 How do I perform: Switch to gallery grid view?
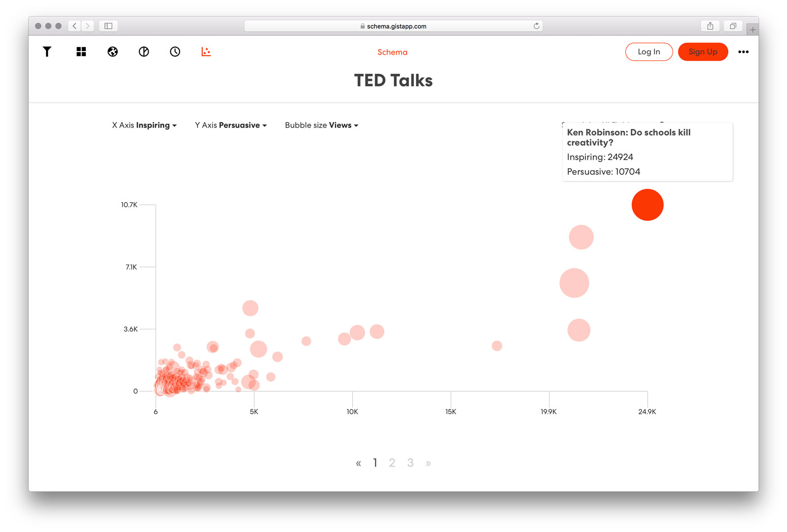[x=81, y=52]
